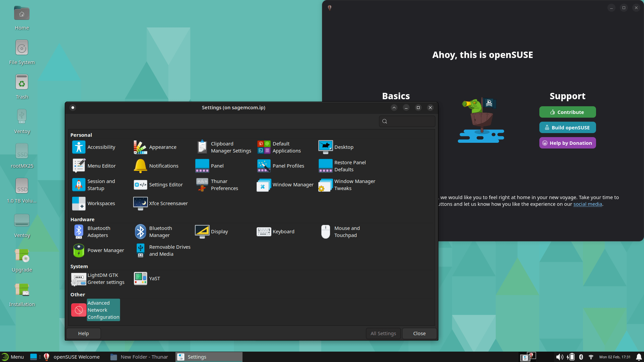Follow the social media link
This screenshot has width=644, height=362.
click(x=587, y=204)
